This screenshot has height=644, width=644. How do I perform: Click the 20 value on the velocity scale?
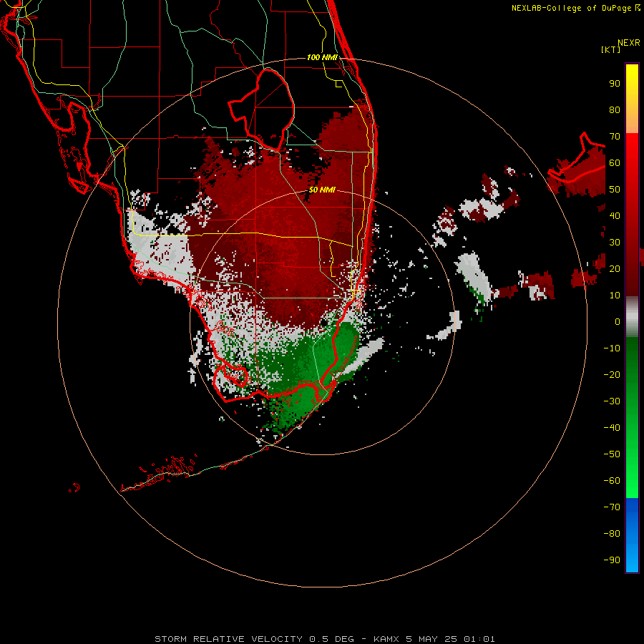click(x=615, y=268)
